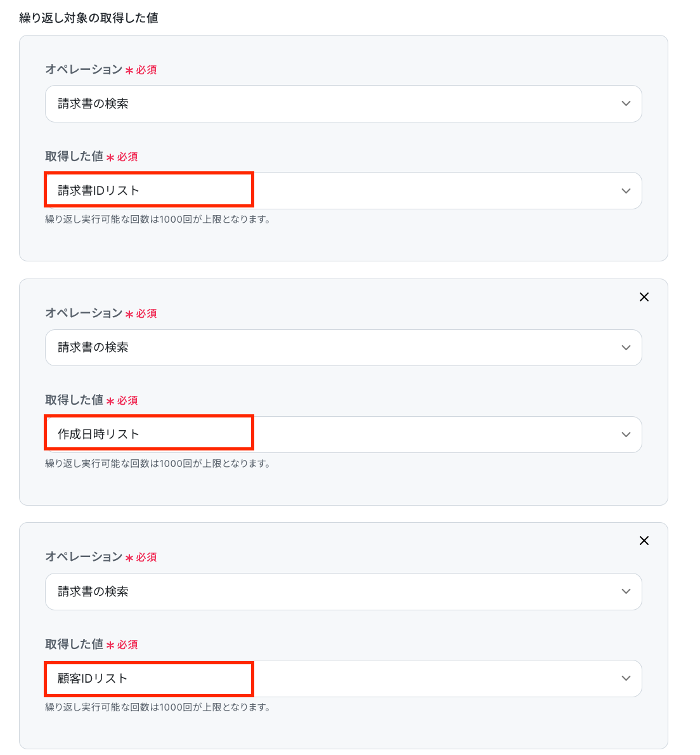Click the chevron on the 作成日時リスト dropdown
This screenshot has height=755, width=700.
click(x=626, y=435)
